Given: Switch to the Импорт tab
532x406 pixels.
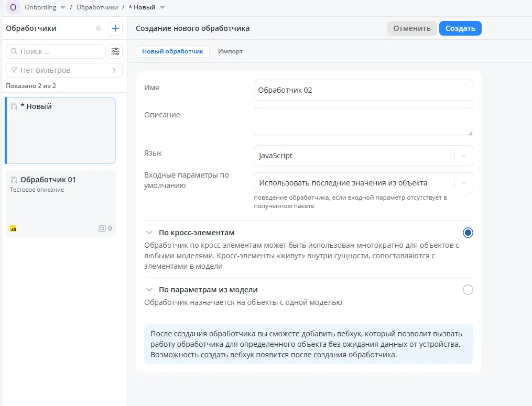Looking at the screenshot, I should [x=230, y=51].
